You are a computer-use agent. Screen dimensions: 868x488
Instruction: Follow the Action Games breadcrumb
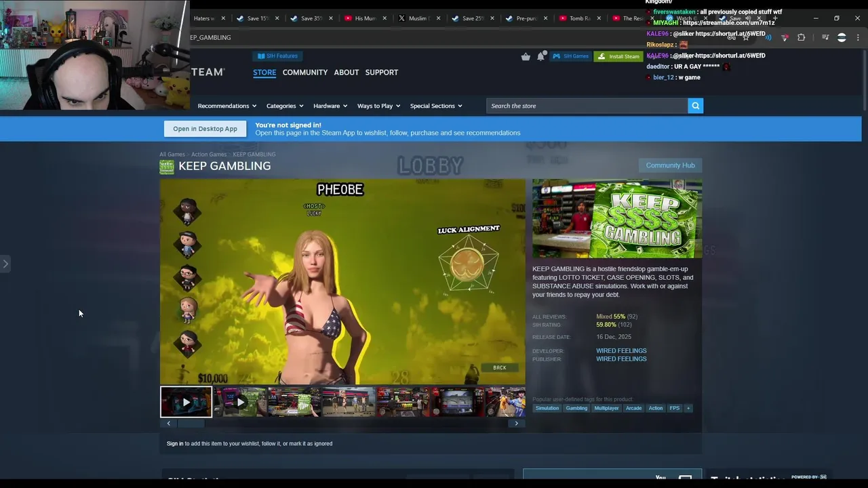click(x=209, y=155)
